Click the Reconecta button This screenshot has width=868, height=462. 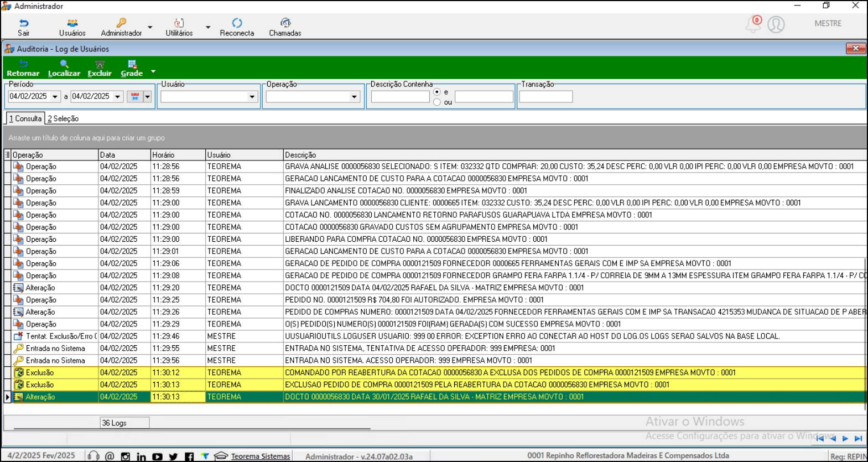coord(237,27)
